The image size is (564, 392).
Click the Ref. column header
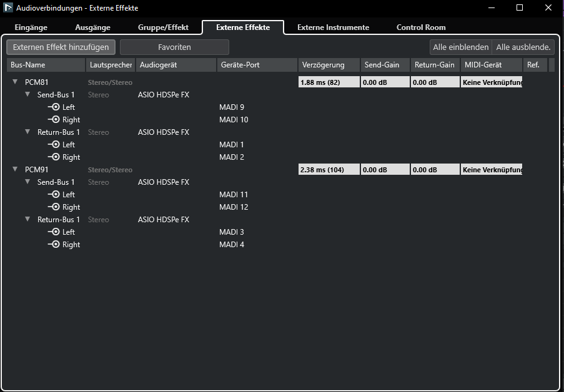point(535,65)
